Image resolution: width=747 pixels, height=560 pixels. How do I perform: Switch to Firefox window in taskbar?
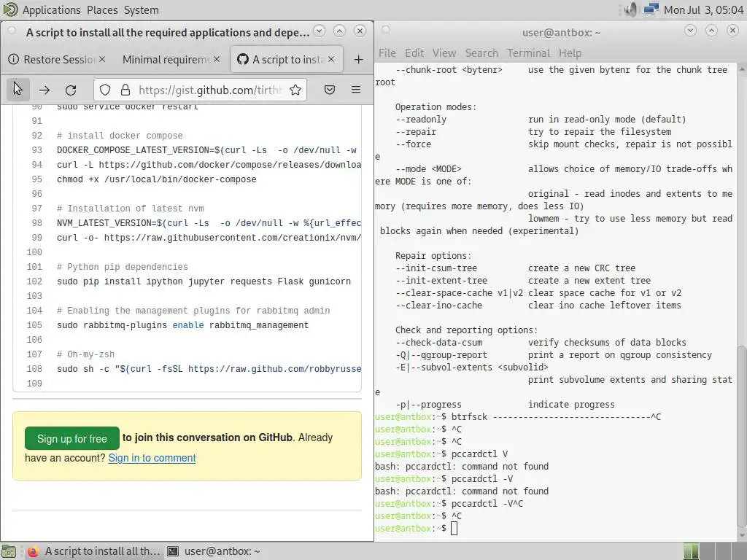[x=93, y=551]
